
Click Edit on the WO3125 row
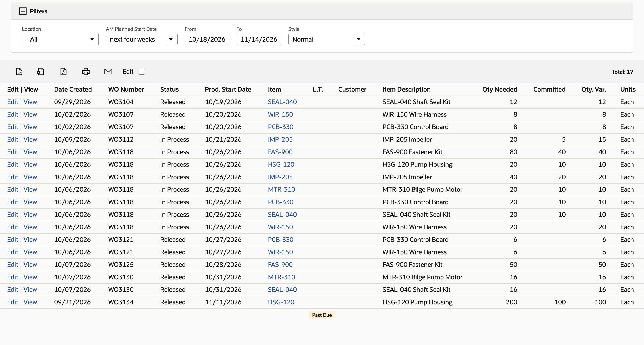[x=13, y=265]
